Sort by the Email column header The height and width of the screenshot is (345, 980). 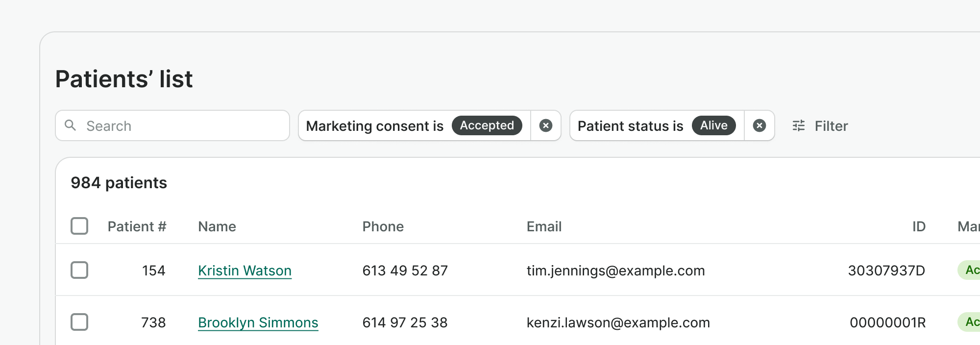[544, 226]
